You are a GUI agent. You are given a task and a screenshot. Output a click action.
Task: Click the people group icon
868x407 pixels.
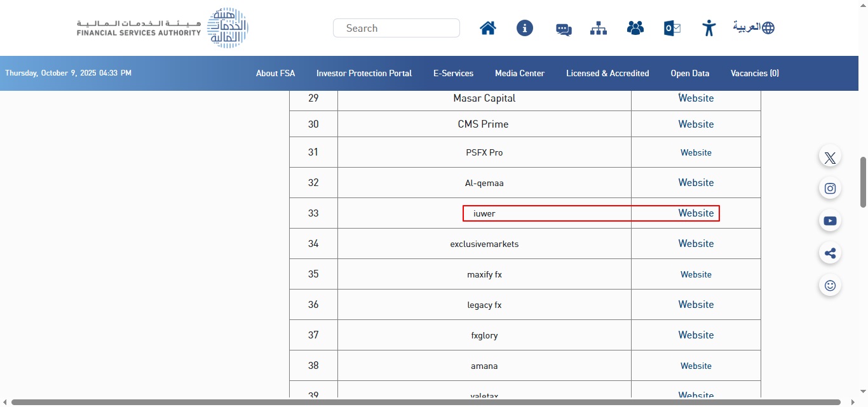[x=635, y=28]
